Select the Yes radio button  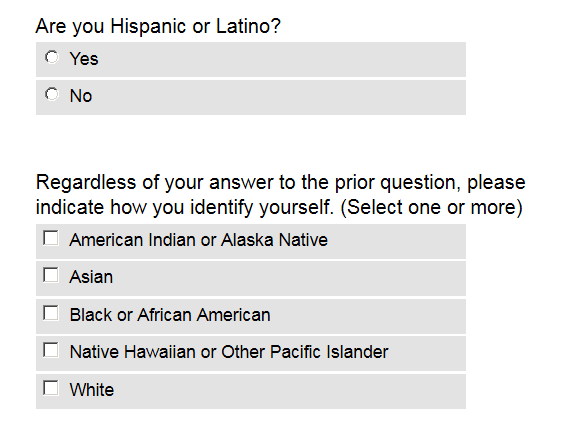(51, 57)
